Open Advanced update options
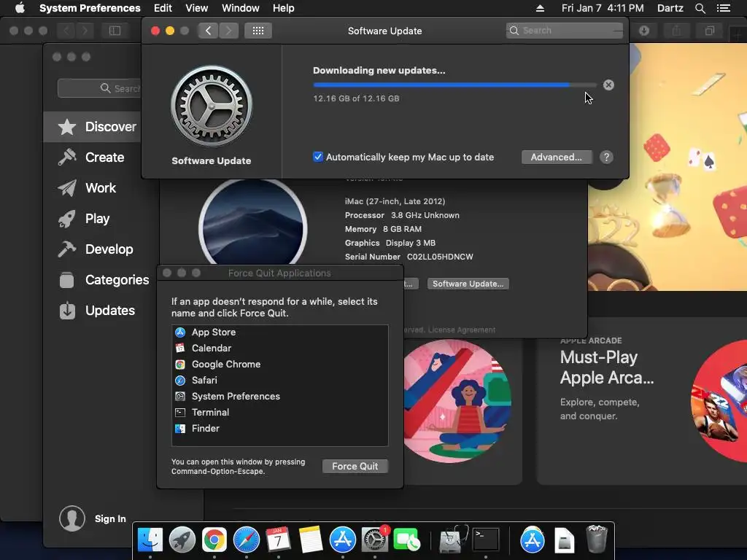The width and height of the screenshot is (747, 560). pyautogui.click(x=557, y=157)
